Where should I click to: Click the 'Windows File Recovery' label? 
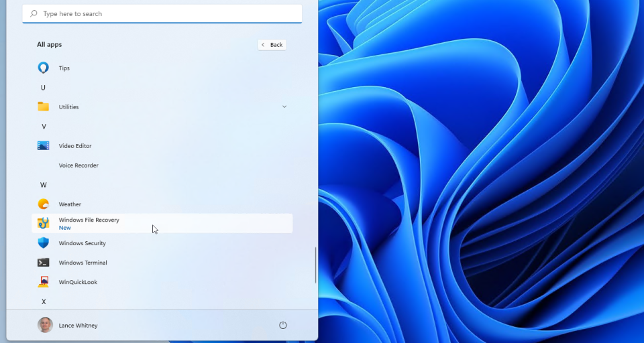(x=89, y=220)
